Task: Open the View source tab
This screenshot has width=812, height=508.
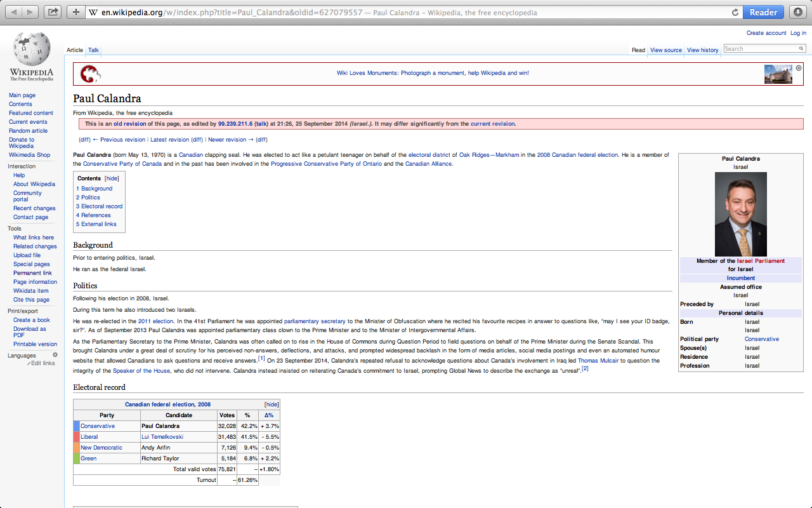Action: point(666,50)
